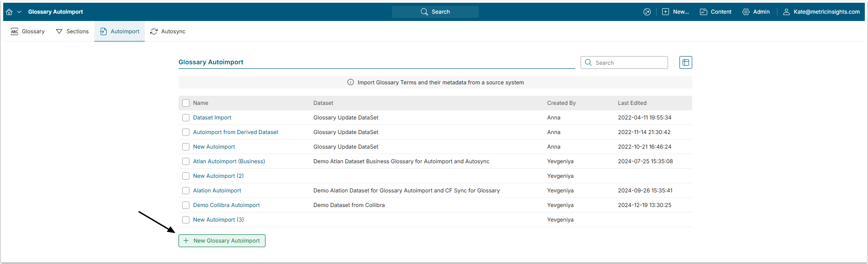
Task: Click the top bar Search field
Action: tap(435, 12)
